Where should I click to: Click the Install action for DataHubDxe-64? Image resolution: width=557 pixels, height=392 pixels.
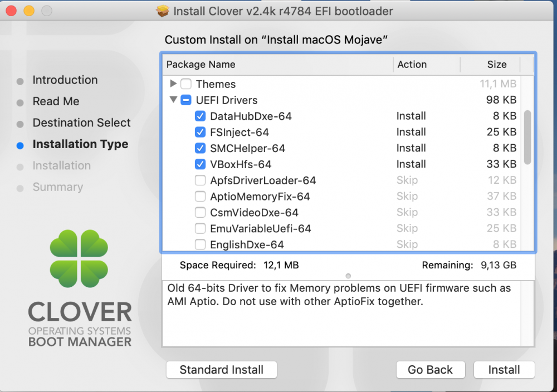(411, 116)
